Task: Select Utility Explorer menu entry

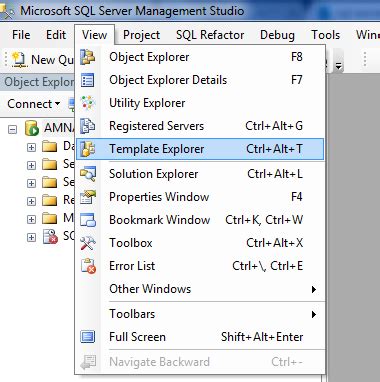Action: point(200,103)
